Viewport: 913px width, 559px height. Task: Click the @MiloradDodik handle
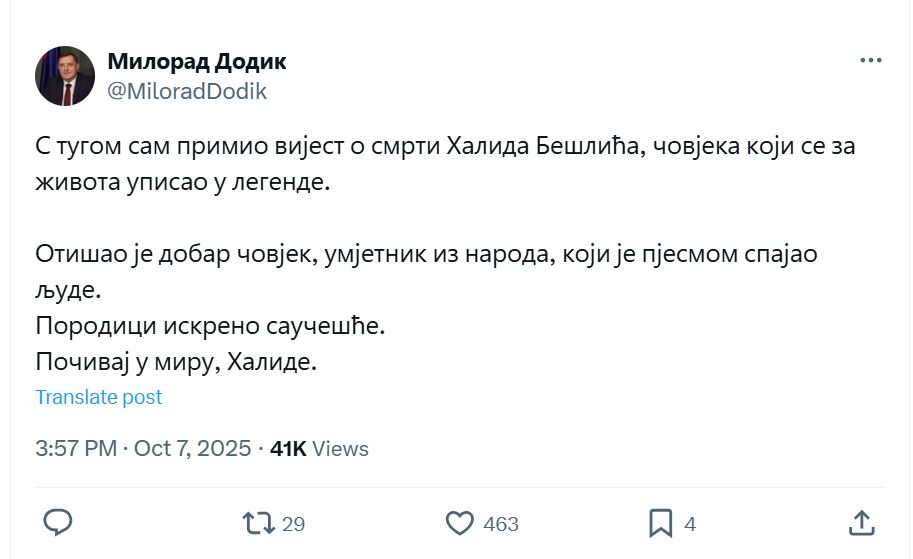[187, 91]
